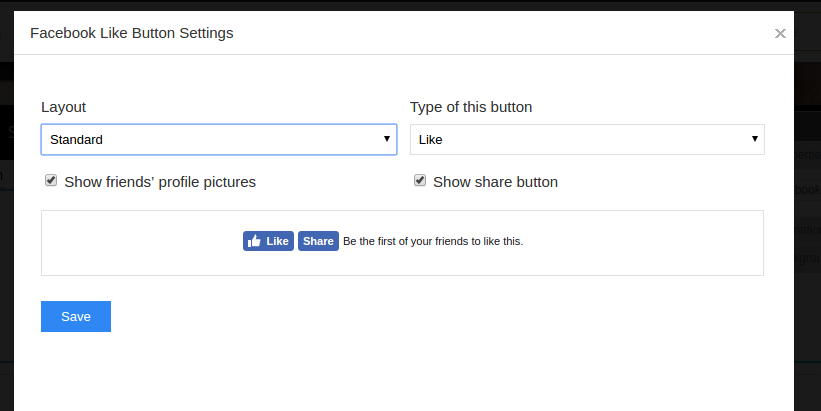821x411 pixels.
Task: Click the thumbs-up icon in the preview
Action: [x=254, y=241]
